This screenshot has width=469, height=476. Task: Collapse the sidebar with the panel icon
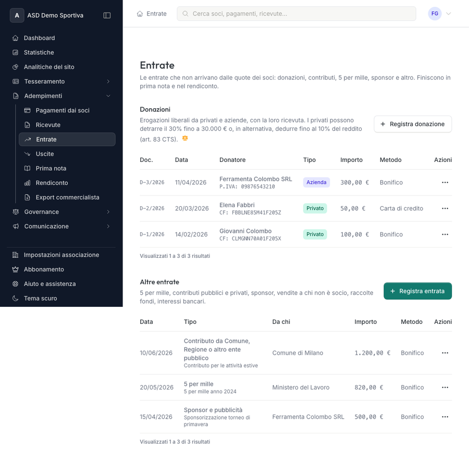[x=107, y=16]
